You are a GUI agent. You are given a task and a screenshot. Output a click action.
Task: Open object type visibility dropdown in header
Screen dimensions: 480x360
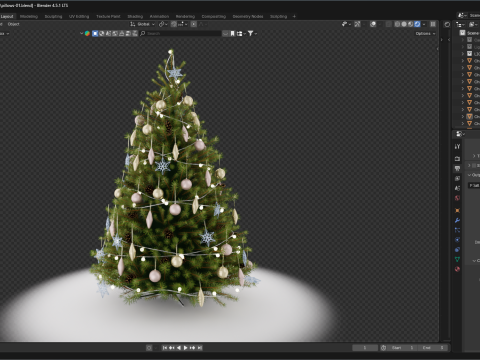(346, 24)
